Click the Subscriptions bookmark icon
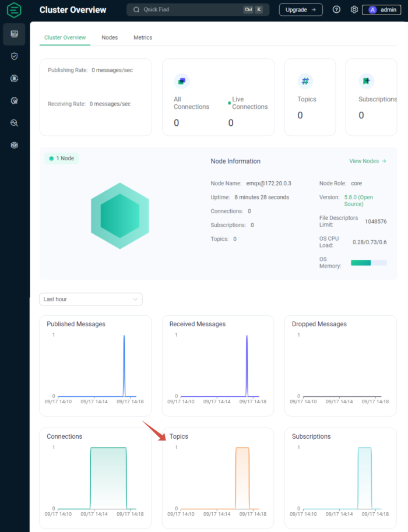This screenshot has width=408, height=532. point(366,81)
